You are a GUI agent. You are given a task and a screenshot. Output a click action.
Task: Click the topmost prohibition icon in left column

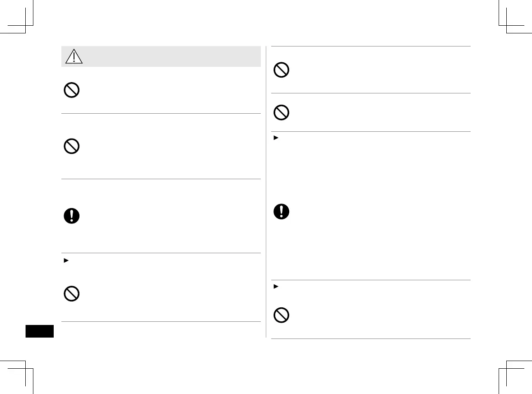tap(72, 91)
